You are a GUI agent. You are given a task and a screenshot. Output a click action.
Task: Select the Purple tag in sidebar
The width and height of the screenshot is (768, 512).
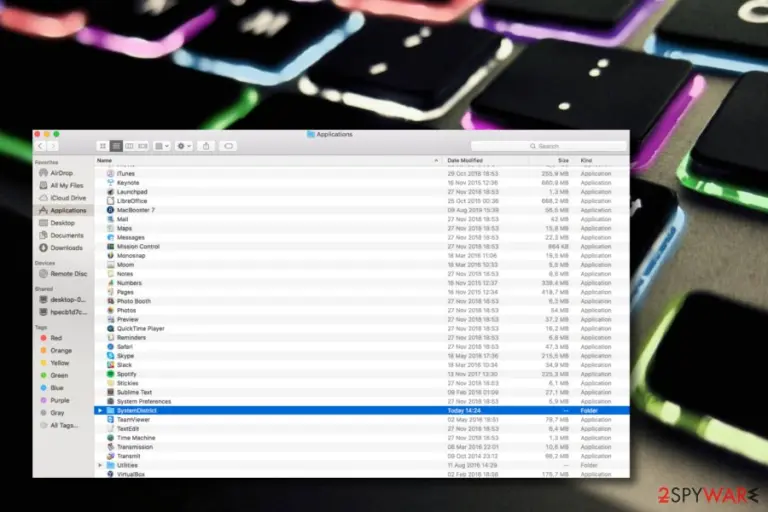tap(59, 400)
